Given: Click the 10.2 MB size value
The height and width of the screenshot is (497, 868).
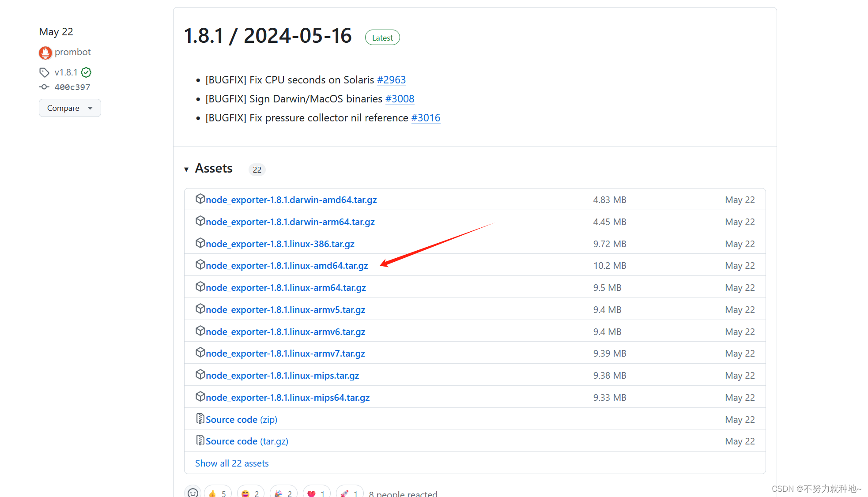Looking at the screenshot, I should point(610,266).
